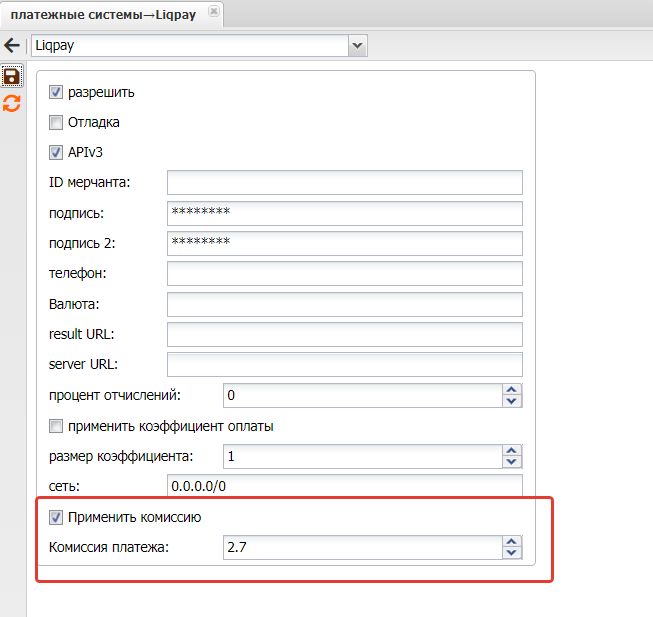Screen dimensions: 653x617
Task: Uncheck the Применить комиссию checkbox
Action: click(56, 517)
